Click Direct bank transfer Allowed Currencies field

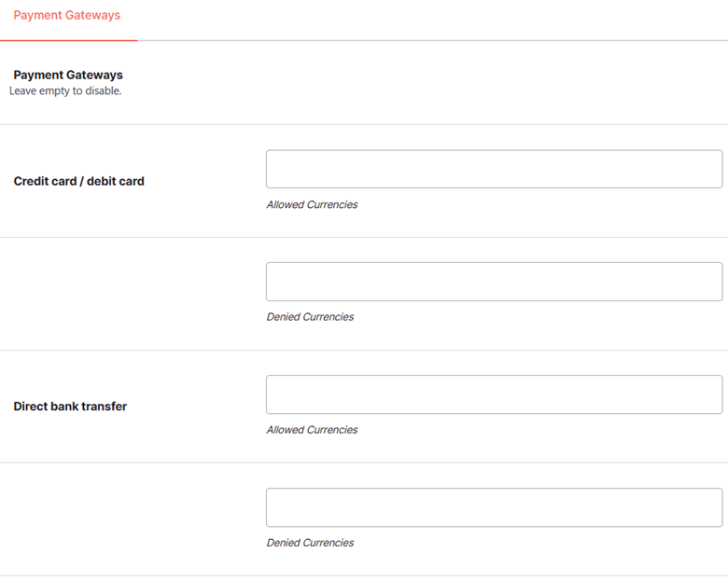pyautogui.click(x=494, y=394)
